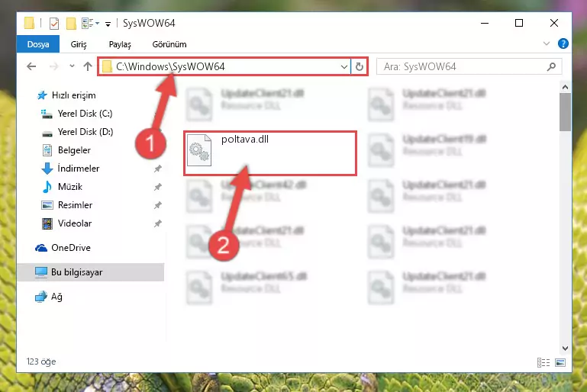Open the Dosya menu tab

38,44
